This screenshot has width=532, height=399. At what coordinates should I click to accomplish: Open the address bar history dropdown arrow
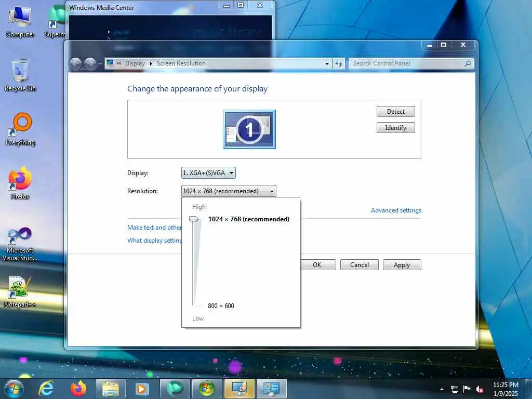(x=327, y=63)
